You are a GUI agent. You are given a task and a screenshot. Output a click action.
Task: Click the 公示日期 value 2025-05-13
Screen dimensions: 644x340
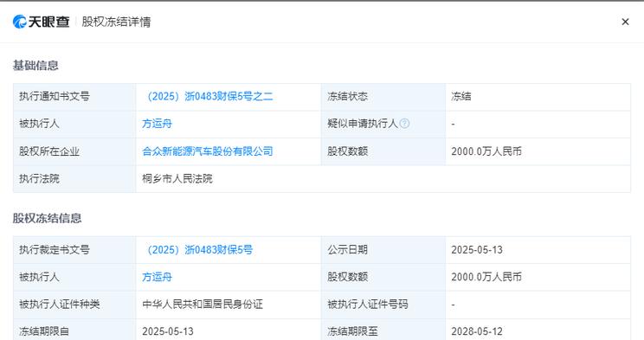pyautogui.click(x=477, y=250)
